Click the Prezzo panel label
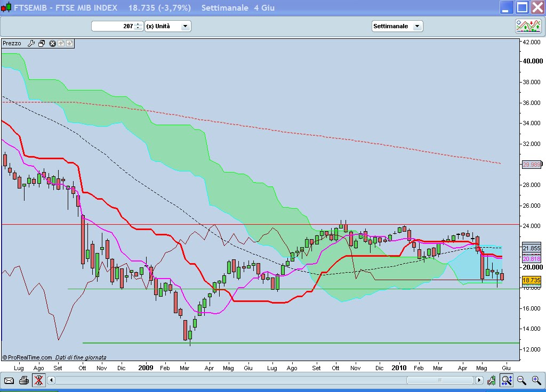Screen dimensions: 546x392 pyautogui.click(x=12, y=44)
